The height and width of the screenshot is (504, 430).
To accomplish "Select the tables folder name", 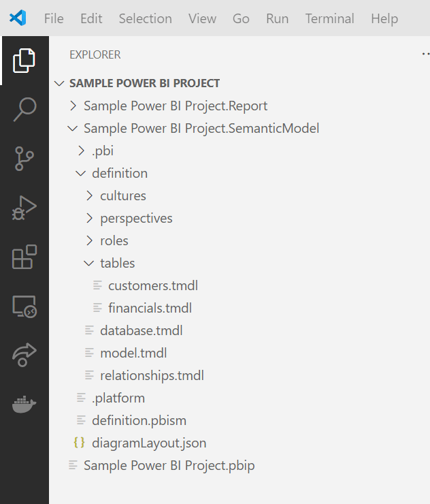I will click(117, 264).
